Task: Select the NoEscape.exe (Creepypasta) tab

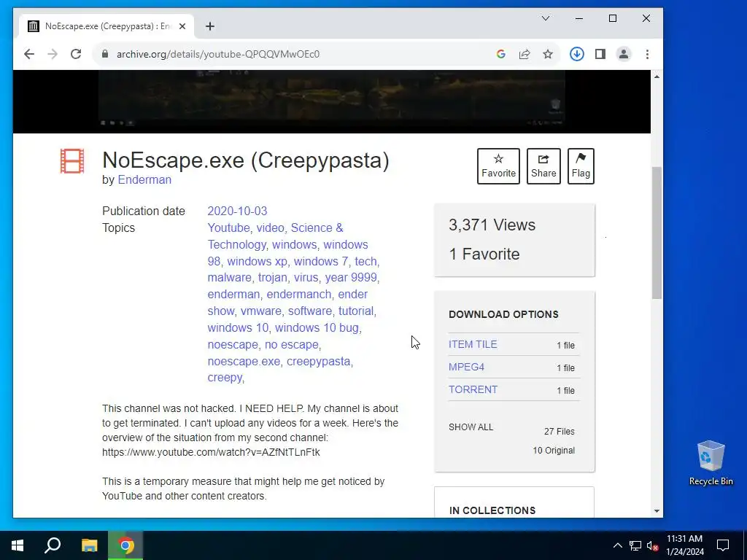Action: [107, 26]
